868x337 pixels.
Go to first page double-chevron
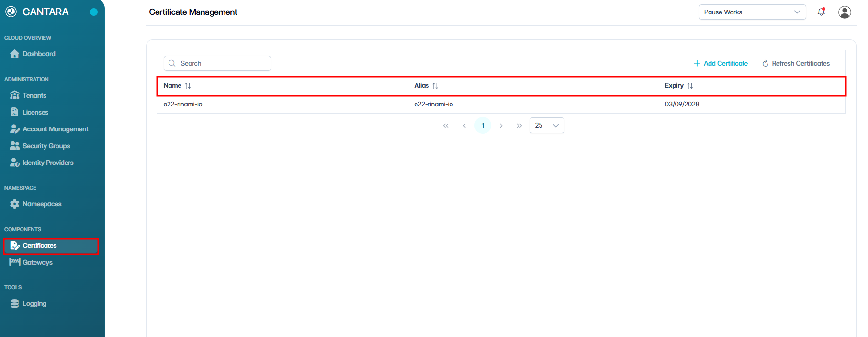pyautogui.click(x=446, y=126)
